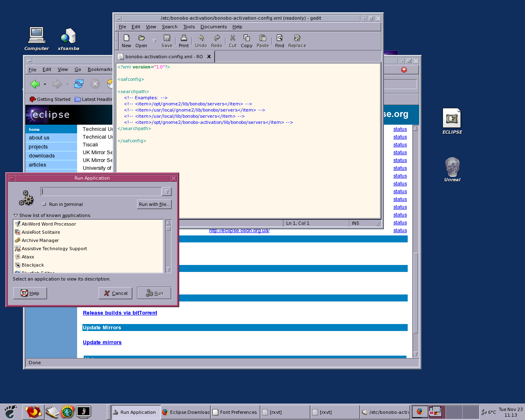Click the Run button in Run Application
This screenshot has width=525, height=420.
tap(154, 293)
